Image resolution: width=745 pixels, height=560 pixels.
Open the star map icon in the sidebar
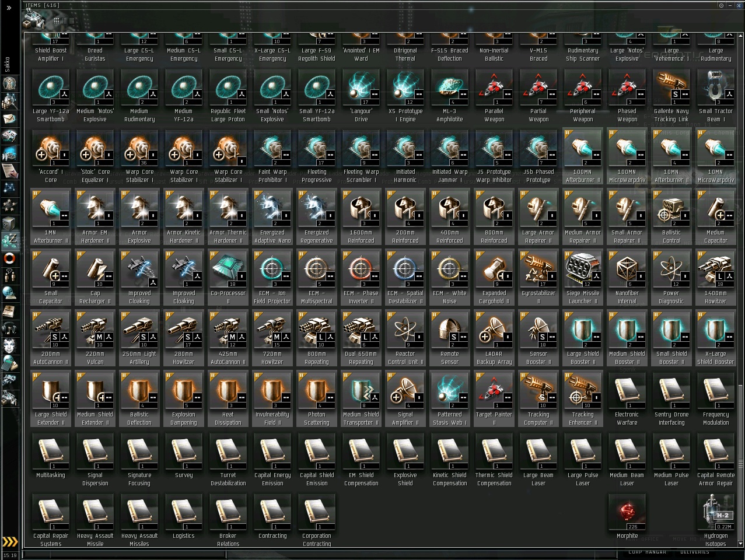pos(9,188)
